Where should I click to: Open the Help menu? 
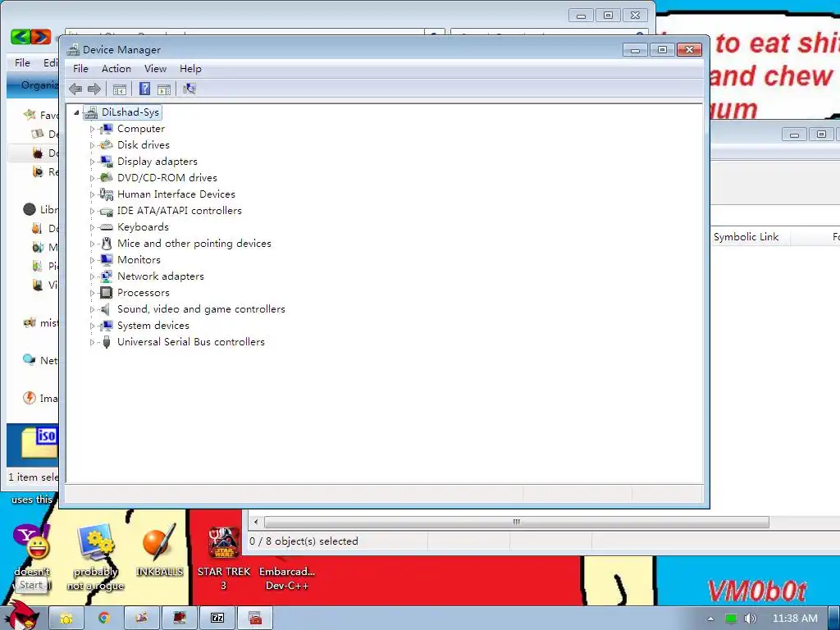point(190,69)
